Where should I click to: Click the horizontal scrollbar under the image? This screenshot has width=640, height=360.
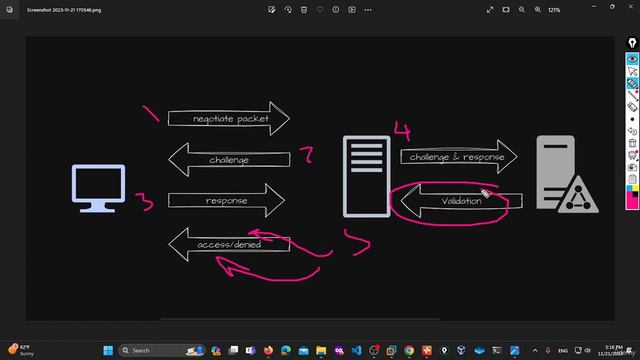300,319
